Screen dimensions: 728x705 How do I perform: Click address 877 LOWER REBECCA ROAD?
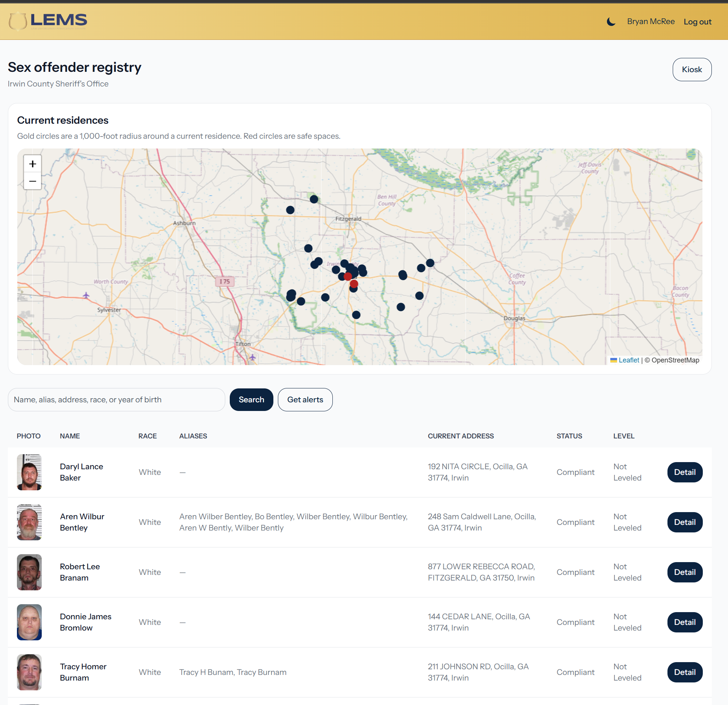click(x=481, y=572)
